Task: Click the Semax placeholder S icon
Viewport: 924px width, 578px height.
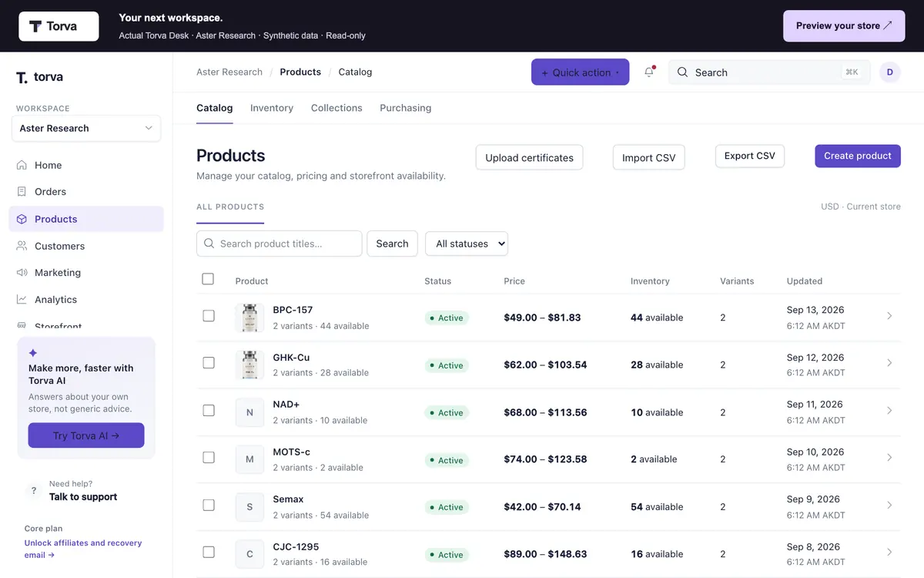Action: click(249, 507)
